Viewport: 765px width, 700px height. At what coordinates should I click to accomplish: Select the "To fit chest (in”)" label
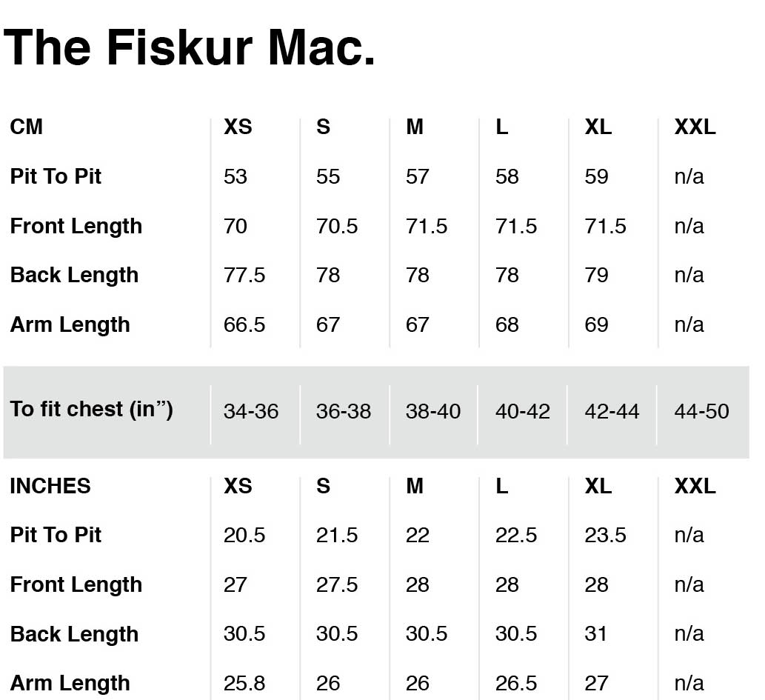click(x=92, y=409)
